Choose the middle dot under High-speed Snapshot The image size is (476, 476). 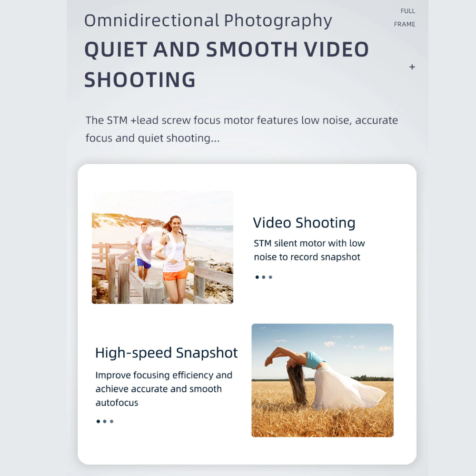pyautogui.click(x=105, y=421)
